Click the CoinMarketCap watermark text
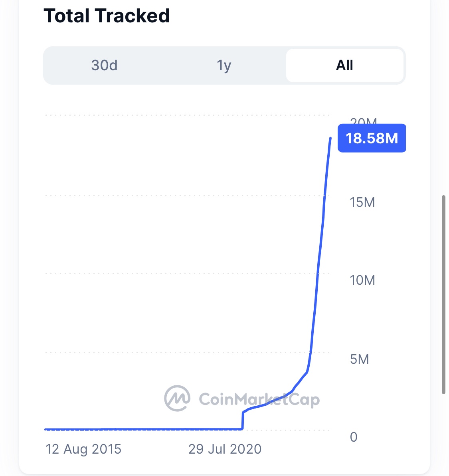 pos(259,399)
